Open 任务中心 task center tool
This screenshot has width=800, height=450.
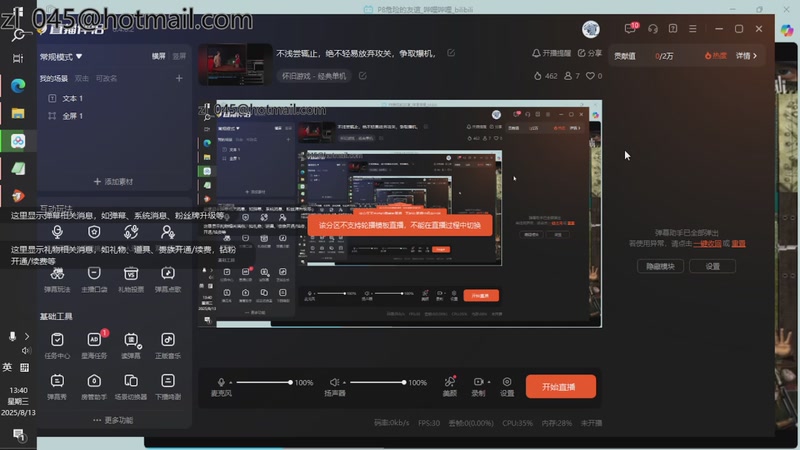(x=57, y=345)
